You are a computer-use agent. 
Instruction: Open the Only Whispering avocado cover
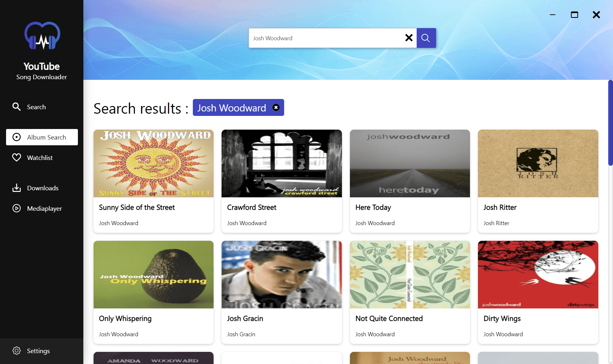point(154,275)
